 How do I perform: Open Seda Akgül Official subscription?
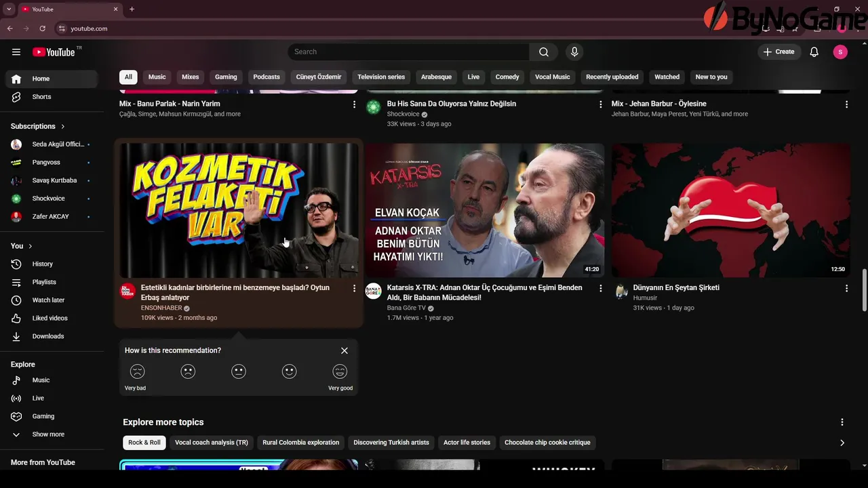[52, 144]
